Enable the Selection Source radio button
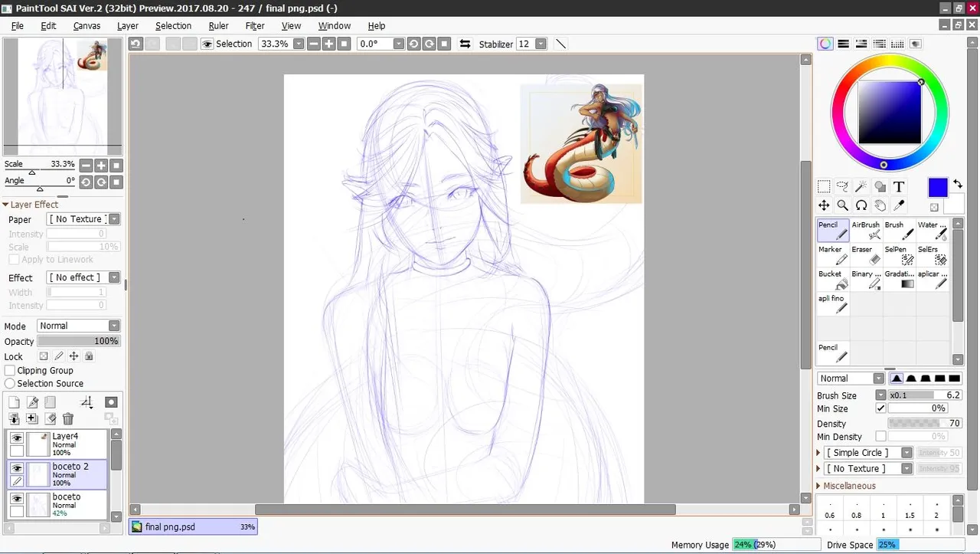This screenshot has height=554, width=980. tap(10, 384)
